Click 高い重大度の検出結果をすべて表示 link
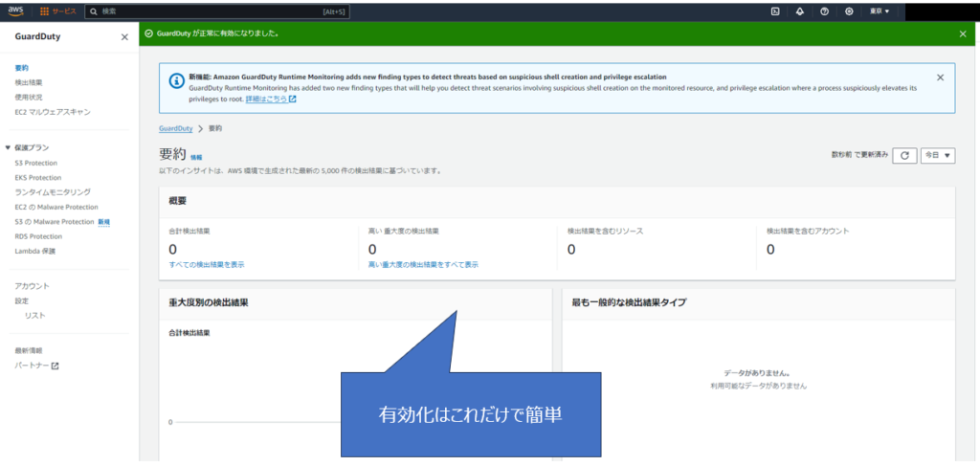980x466 pixels. (423, 265)
